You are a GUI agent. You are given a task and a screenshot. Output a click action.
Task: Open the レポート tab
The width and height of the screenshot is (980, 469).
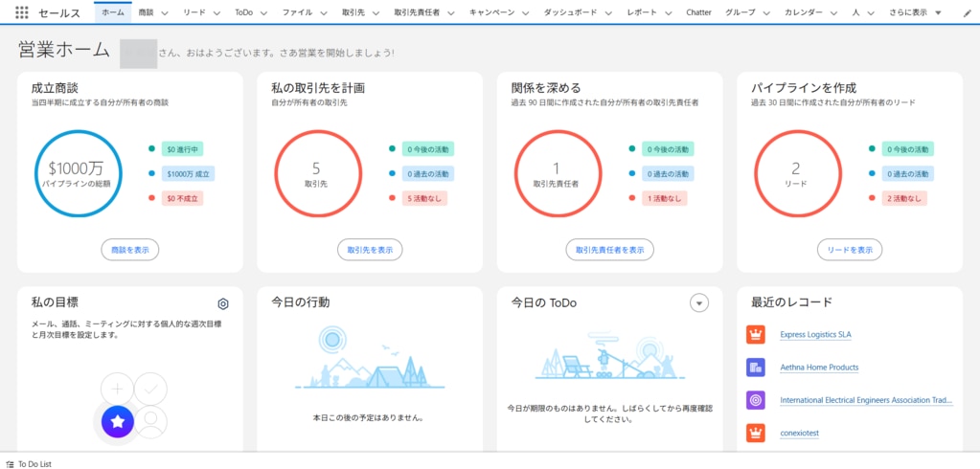[x=641, y=12]
